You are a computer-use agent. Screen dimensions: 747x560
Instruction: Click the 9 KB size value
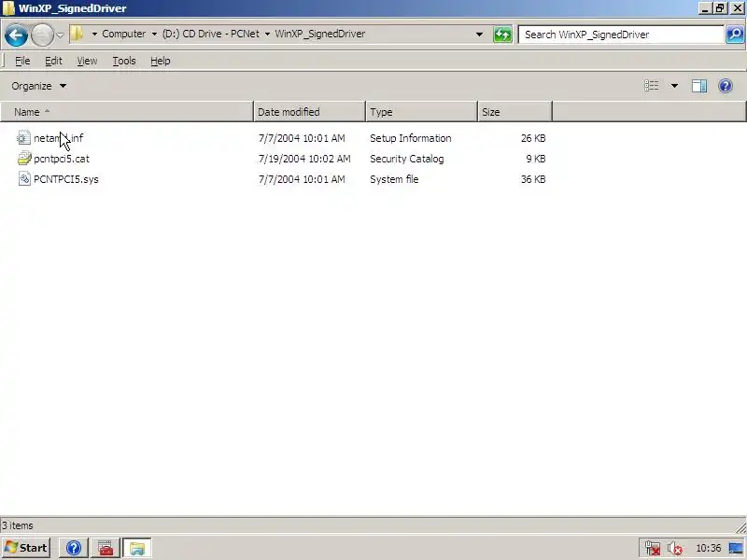pos(536,159)
